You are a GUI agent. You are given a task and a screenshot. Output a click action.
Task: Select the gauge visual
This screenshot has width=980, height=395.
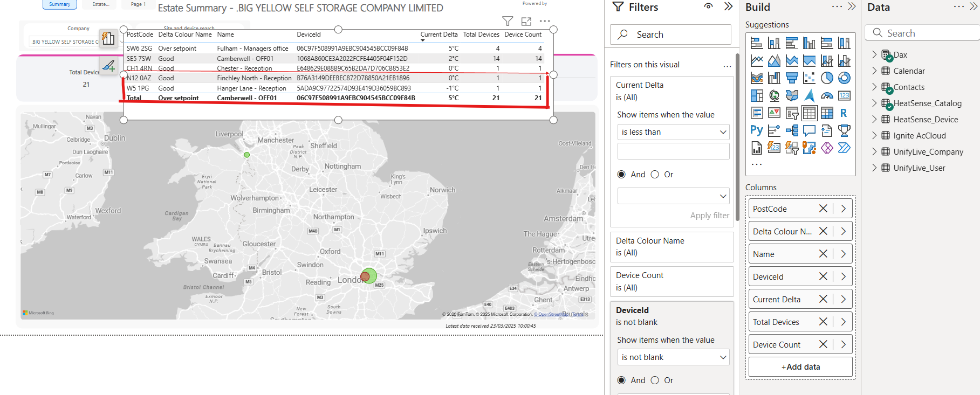[x=827, y=96]
